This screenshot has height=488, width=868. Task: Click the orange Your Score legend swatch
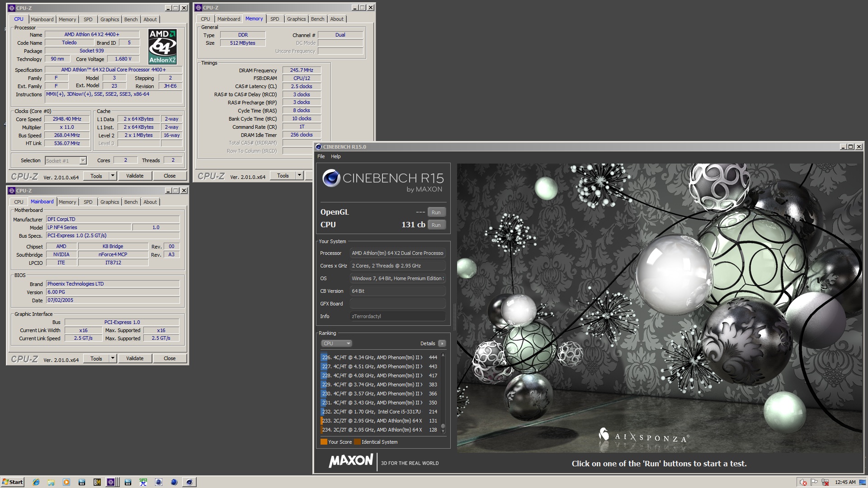click(324, 442)
